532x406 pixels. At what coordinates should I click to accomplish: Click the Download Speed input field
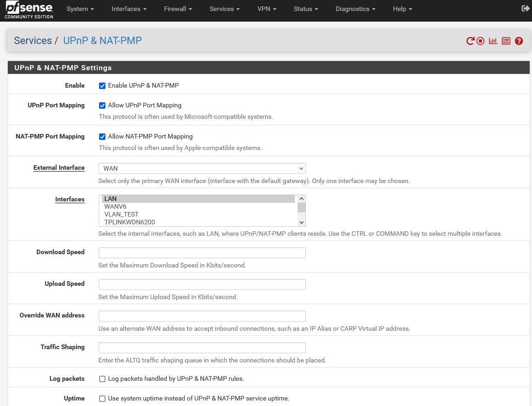(202, 253)
